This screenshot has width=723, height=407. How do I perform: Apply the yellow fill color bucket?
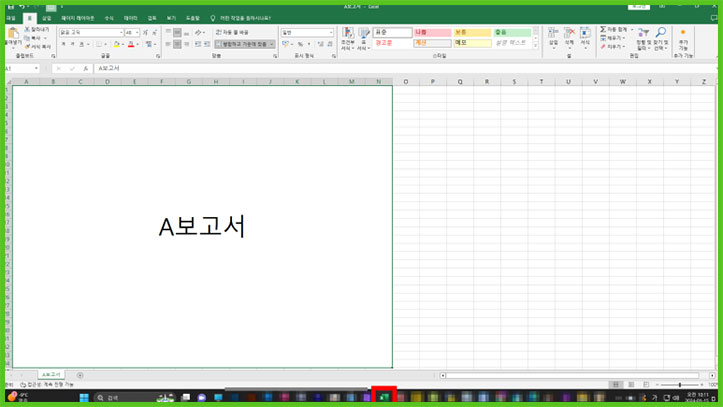116,44
